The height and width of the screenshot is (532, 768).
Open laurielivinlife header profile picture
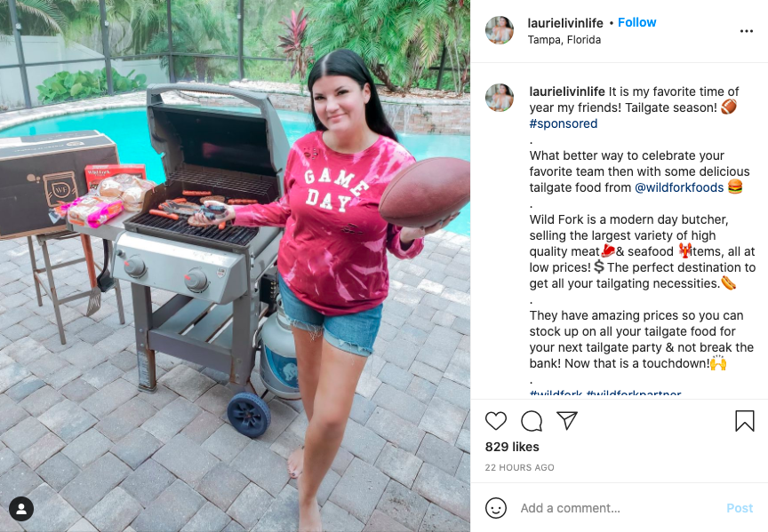click(x=499, y=30)
